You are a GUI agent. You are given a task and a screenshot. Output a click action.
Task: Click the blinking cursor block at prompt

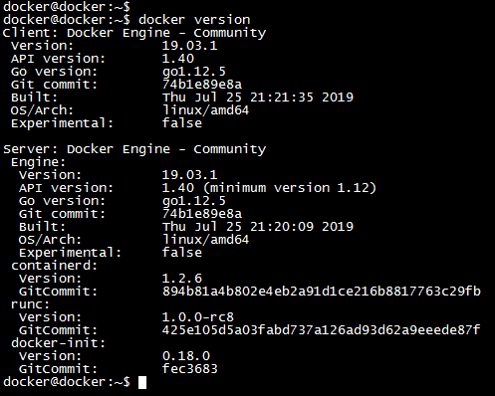pos(142,382)
